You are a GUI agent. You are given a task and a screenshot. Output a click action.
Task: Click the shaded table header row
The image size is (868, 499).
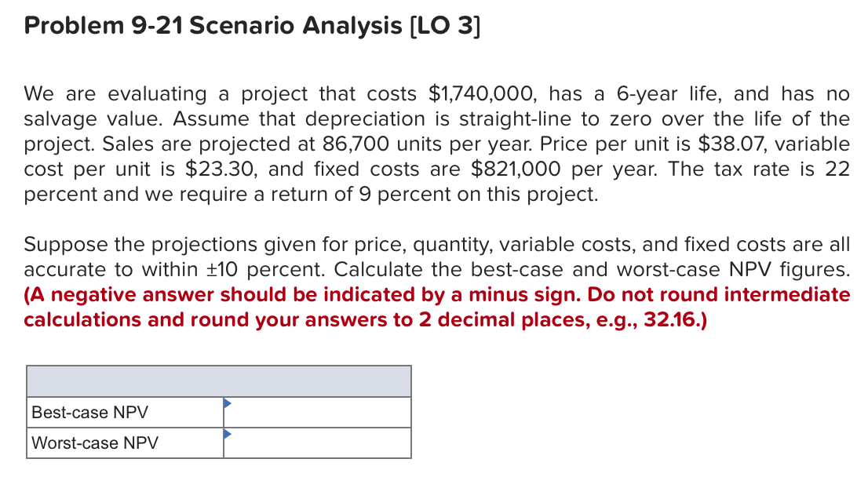pos(218,381)
